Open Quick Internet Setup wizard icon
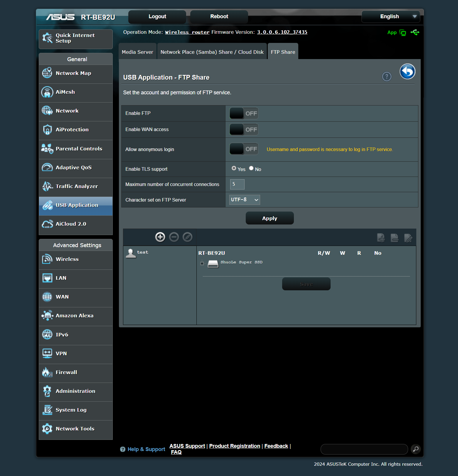458x476 pixels. (47, 38)
